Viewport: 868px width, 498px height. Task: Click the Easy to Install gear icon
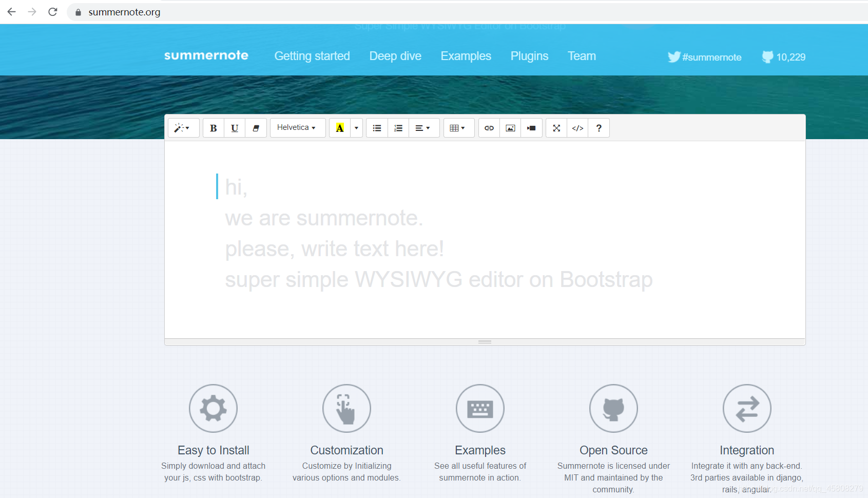213,408
